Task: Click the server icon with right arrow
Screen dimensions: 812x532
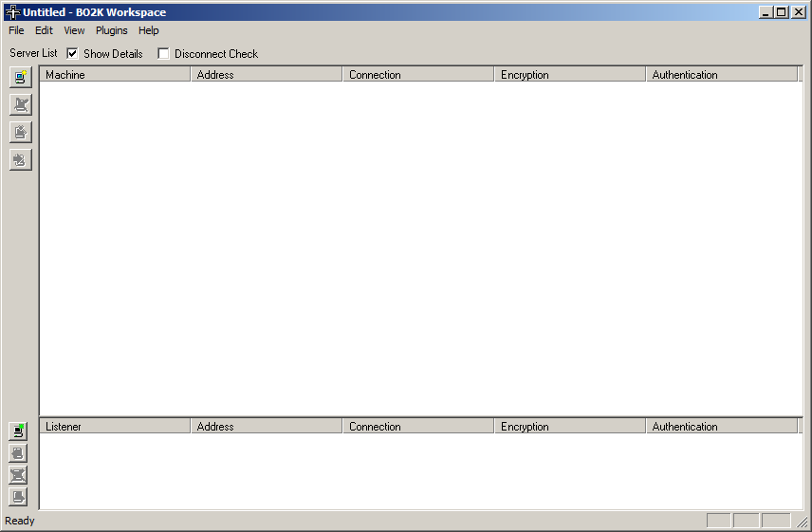Action: click(x=20, y=159)
